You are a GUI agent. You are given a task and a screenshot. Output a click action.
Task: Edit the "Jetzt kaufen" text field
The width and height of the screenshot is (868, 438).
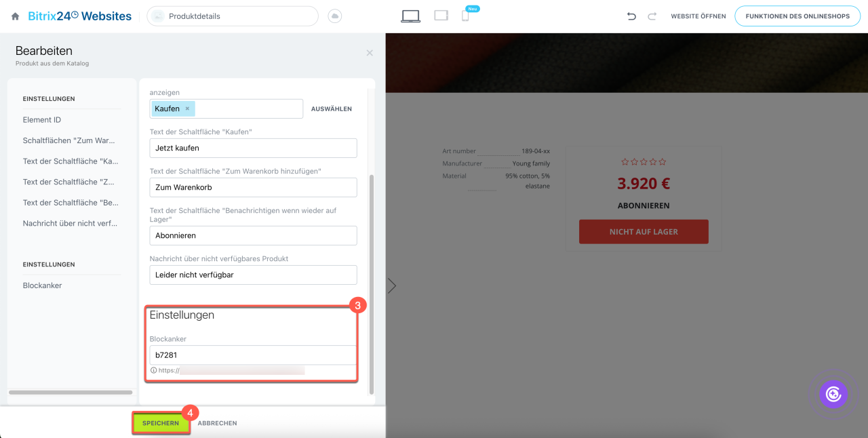point(253,148)
